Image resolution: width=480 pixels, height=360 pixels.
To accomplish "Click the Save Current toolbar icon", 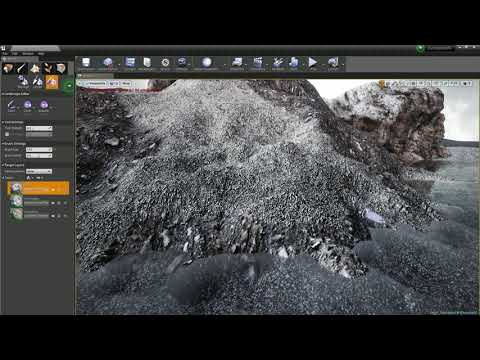I will click(x=86, y=63).
